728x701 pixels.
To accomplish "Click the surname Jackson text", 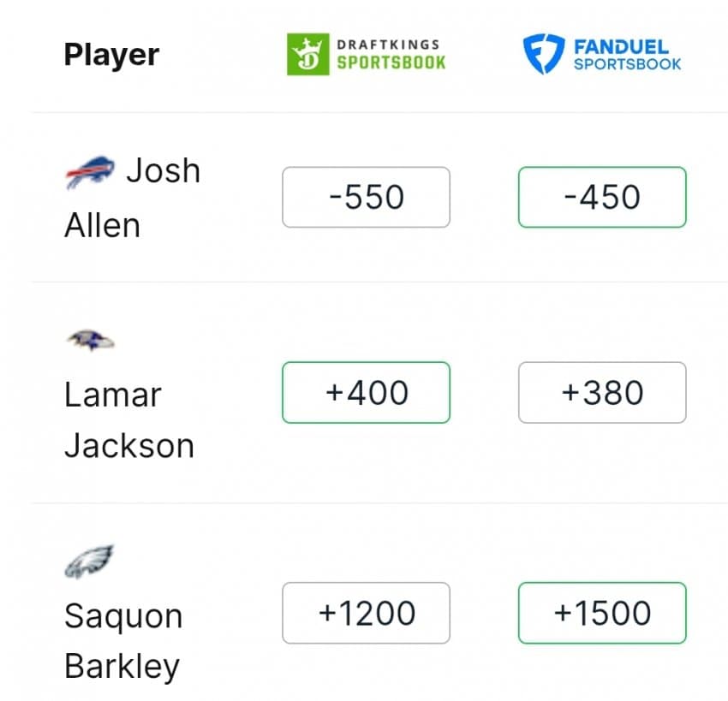I will [x=128, y=446].
